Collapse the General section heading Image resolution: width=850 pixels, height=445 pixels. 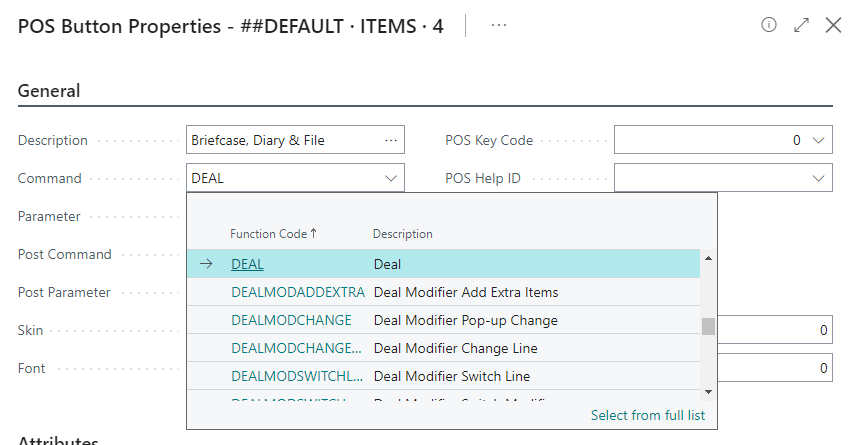coord(49,91)
